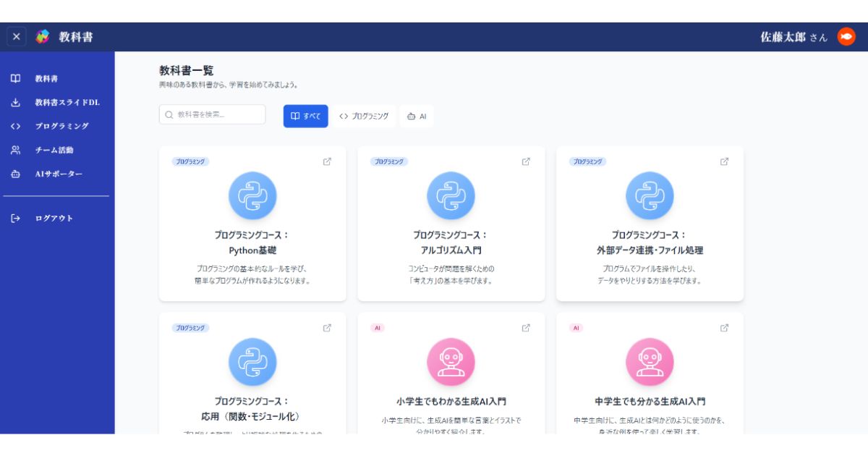This screenshot has height=456, width=868.
Task: Open the Python icon on Python基礎 card
Action: (x=252, y=195)
